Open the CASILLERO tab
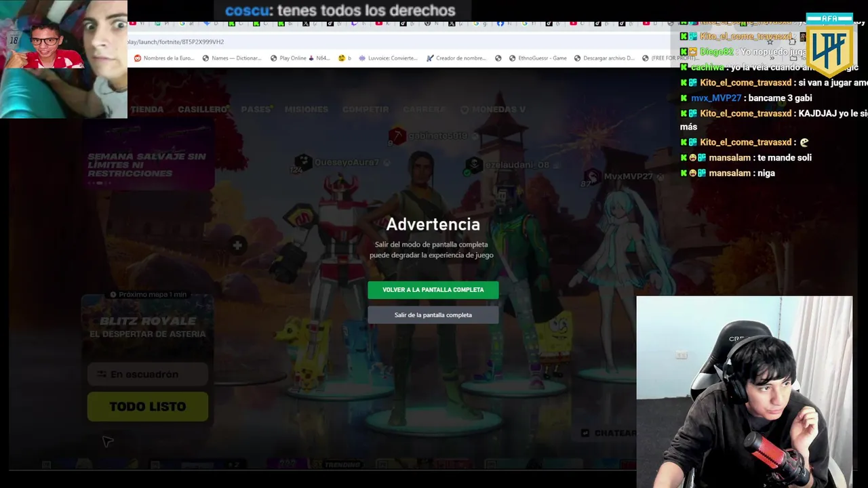Image resolution: width=868 pixels, height=488 pixels. click(203, 109)
